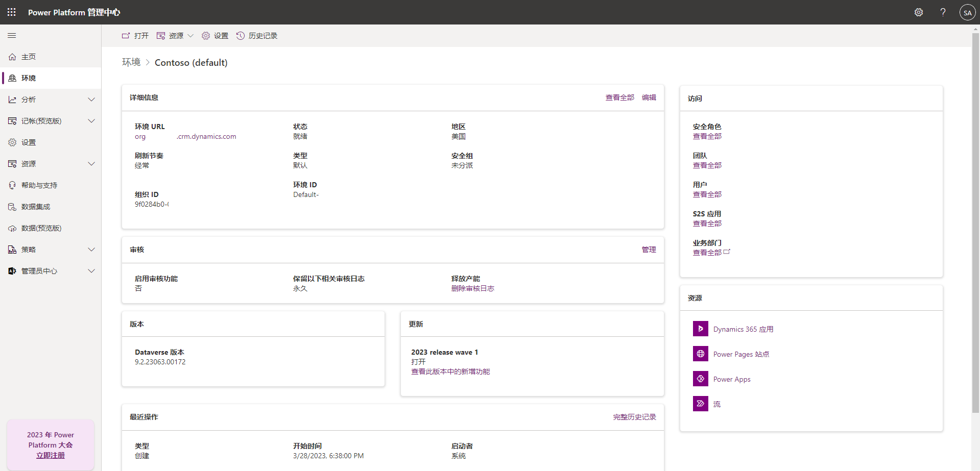This screenshot has height=471, width=980.
Task: Click the Power Pages 站点 globe icon
Action: [x=701, y=354]
